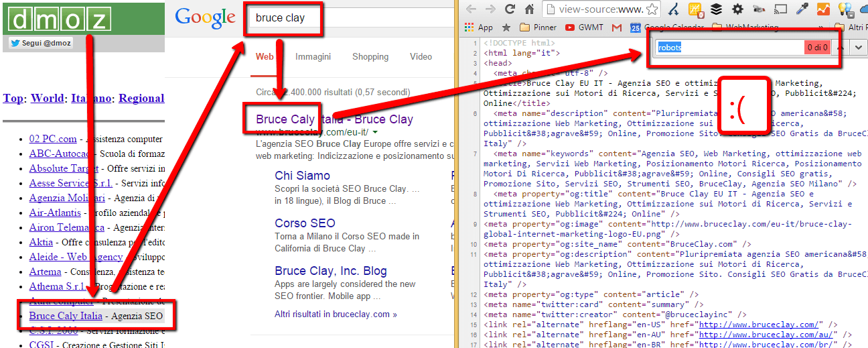Open the CGSI directory listing
The image size is (868, 348).
[42, 345]
